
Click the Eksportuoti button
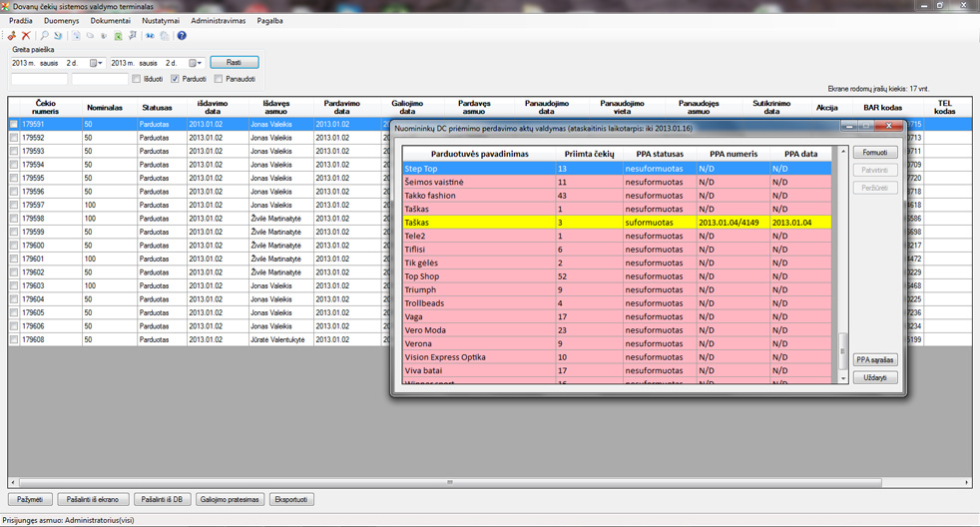click(x=291, y=499)
